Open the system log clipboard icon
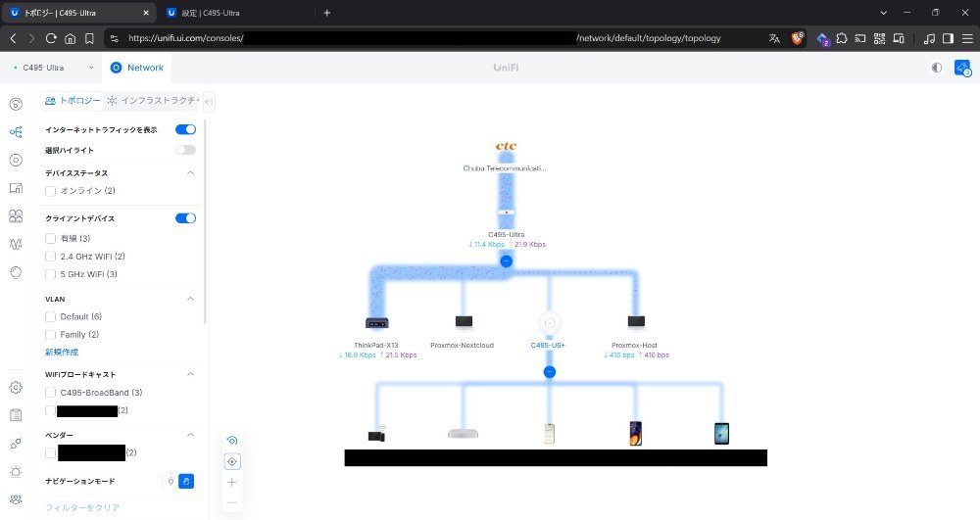Screen dimensions: 980x520 click(x=16, y=415)
